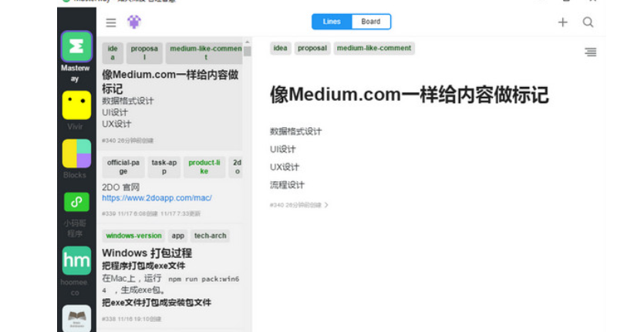This screenshot has height=332, width=644.
Task: Click the green link-shaped mini program icon
Action: 76,202
